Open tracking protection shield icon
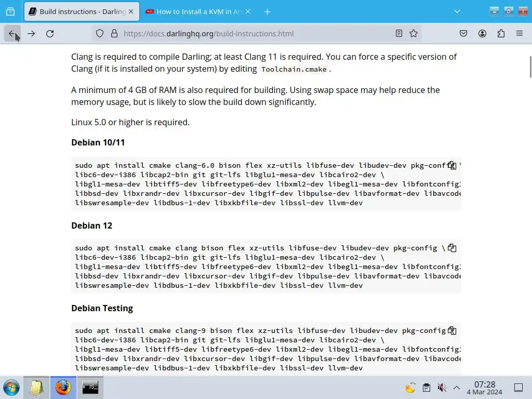Screen dimensions: 532x399 pyautogui.click(x=99, y=34)
